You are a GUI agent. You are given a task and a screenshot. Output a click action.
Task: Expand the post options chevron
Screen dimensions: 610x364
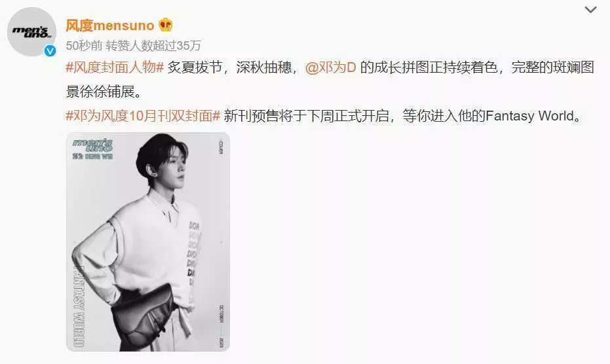click(590, 10)
